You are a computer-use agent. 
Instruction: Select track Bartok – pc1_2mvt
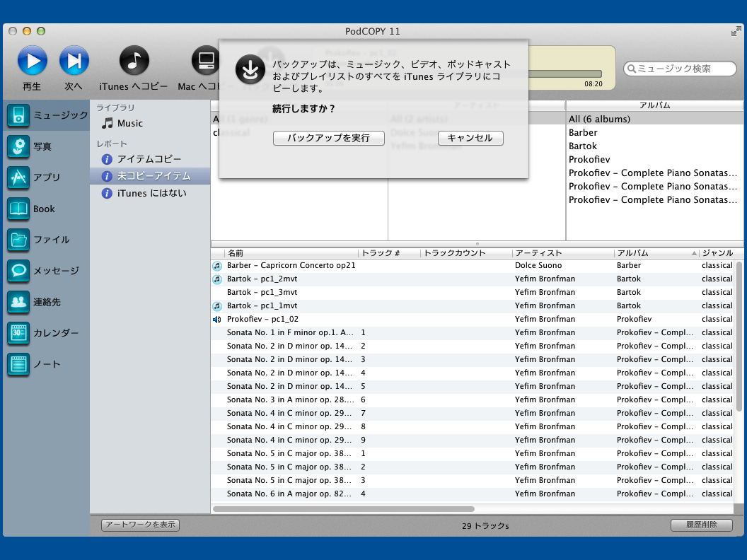coord(473,279)
